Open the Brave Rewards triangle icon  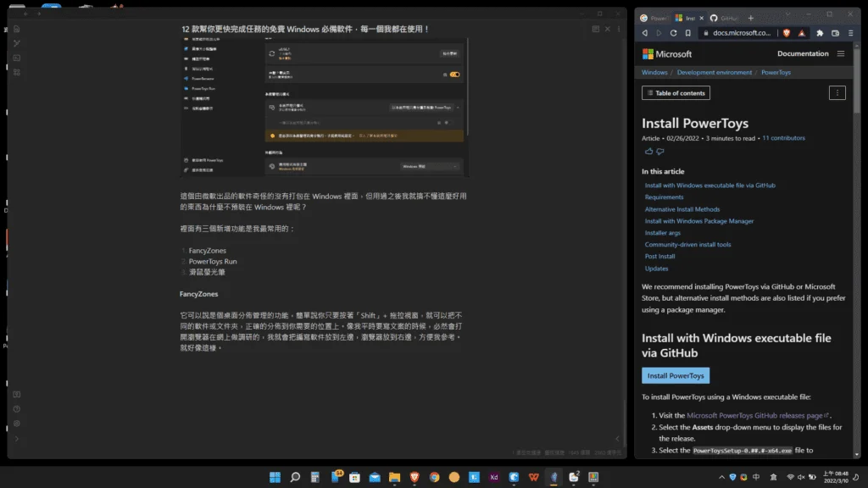(802, 33)
